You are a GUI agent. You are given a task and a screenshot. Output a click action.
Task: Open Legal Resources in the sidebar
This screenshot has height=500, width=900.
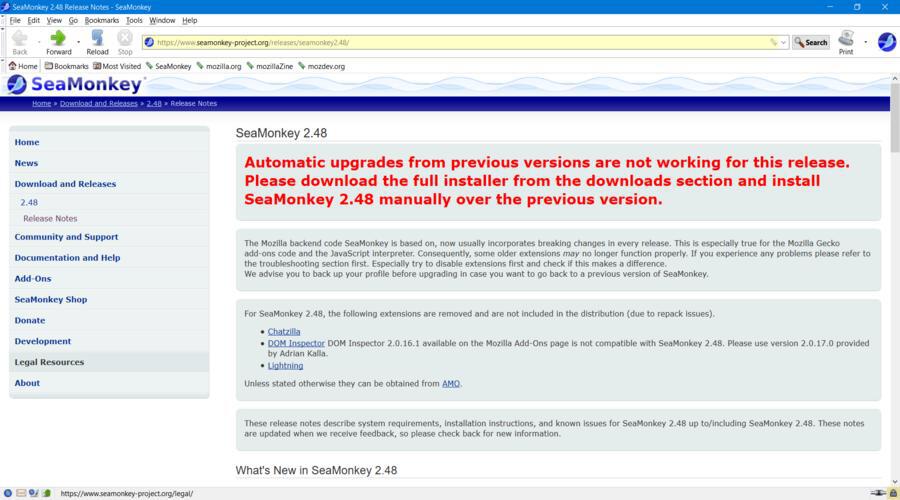pyautogui.click(x=49, y=362)
